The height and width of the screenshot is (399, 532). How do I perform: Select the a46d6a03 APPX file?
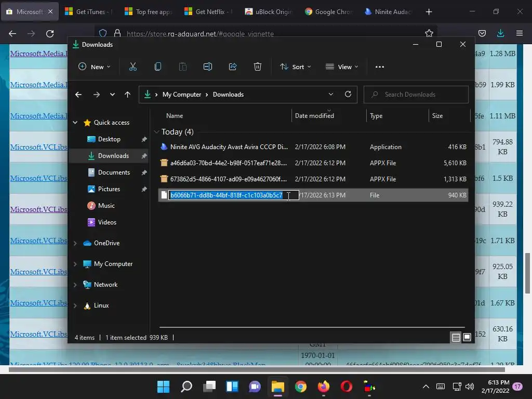pyautogui.click(x=313, y=163)
